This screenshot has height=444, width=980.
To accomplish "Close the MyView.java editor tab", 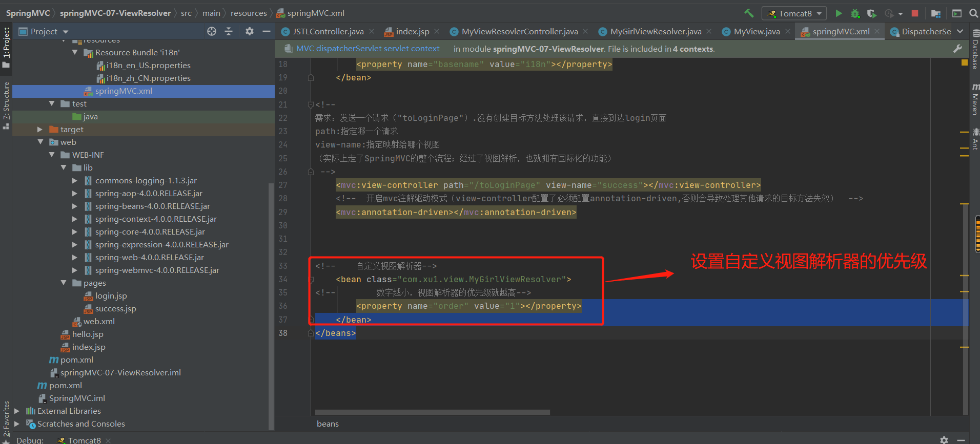I will click(x=788, y=31).
